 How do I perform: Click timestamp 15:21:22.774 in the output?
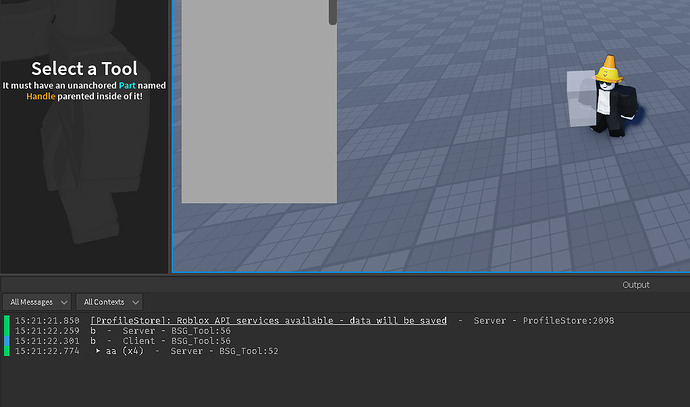pos(47,351)
